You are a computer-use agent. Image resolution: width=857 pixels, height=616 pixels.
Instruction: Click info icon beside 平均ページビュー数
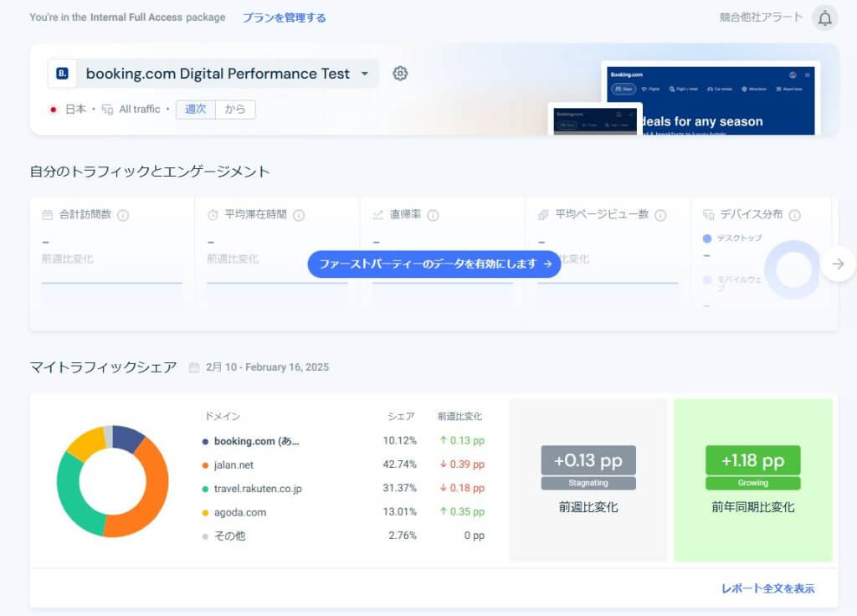660,215
